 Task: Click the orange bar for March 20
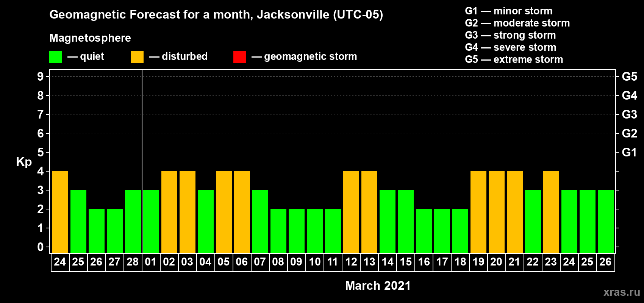[x=497, y=212]
